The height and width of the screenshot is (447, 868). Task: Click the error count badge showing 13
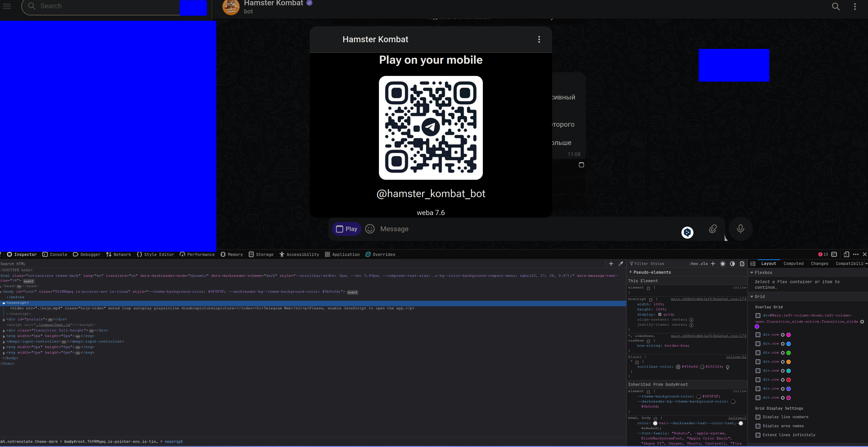coord(823,254)
